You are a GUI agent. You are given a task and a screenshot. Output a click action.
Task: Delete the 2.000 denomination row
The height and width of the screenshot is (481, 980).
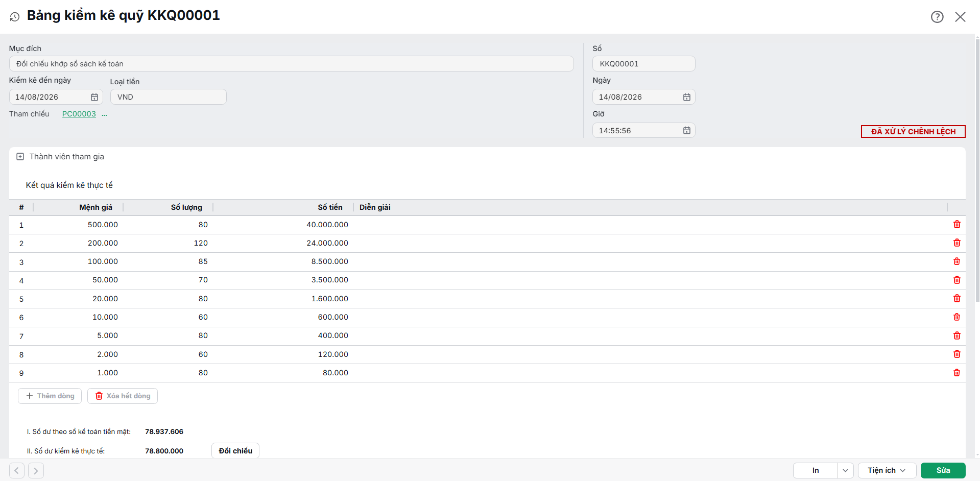pyautogui.click(x=957, y=354)
